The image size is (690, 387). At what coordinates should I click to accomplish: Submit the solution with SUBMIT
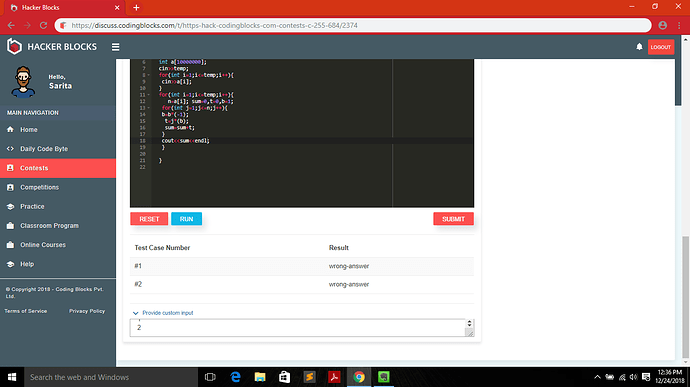(x=453, y=219)
